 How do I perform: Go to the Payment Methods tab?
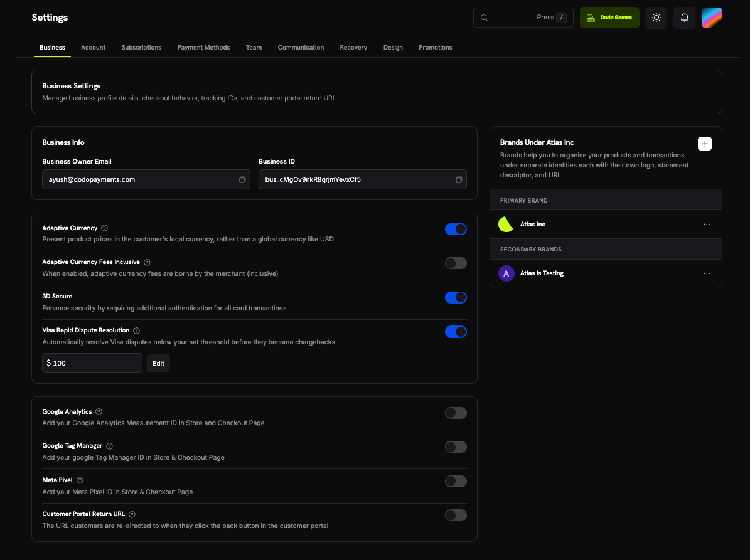(203, 47)
